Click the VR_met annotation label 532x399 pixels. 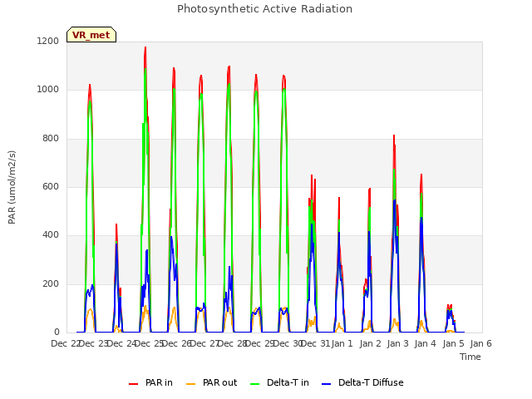[x=91, y=35]
